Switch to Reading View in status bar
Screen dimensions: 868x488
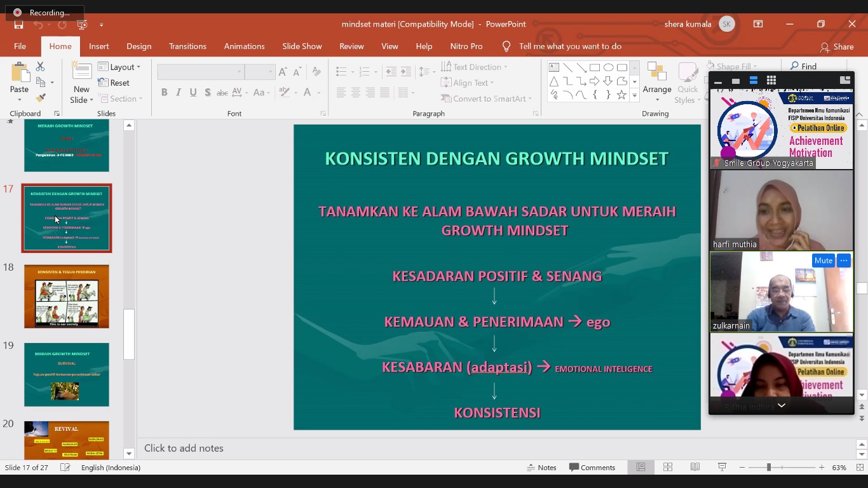click(x=695, y=468)
